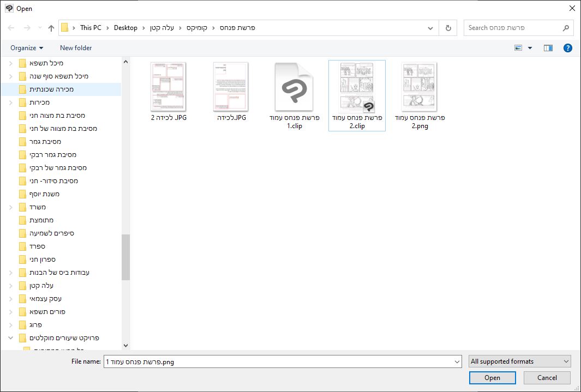Select the משרד folder icon
The width and height of the screenshot is (581, 392).
tap(22, 207)
